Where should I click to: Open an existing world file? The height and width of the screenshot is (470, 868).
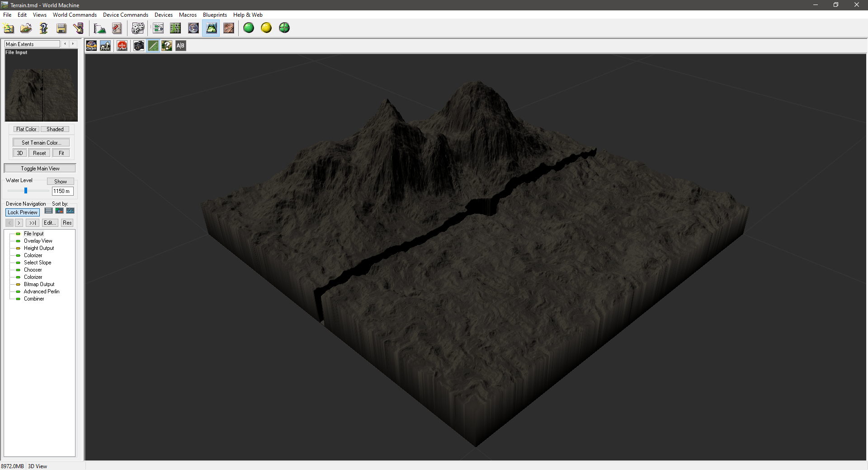pos(26,28)
